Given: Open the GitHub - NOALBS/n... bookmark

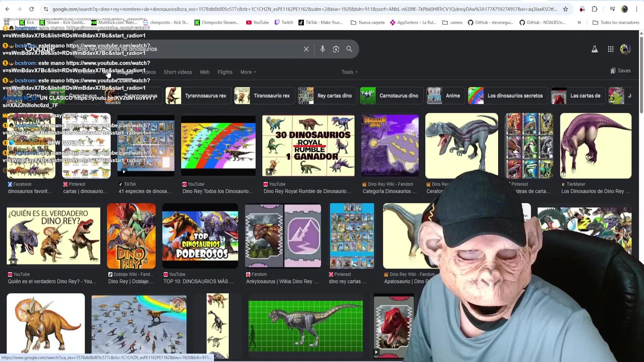Looking at the screenshot, I should [x=542, y=23].
